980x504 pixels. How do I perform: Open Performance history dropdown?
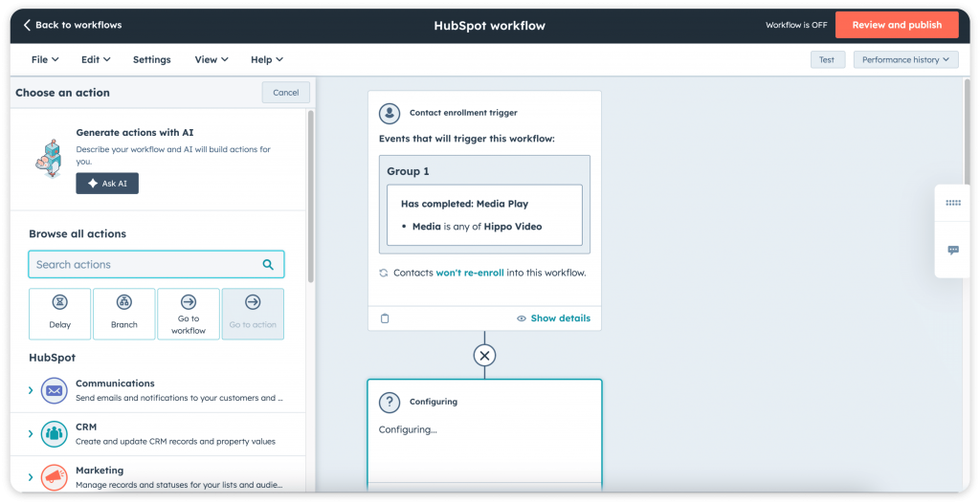click(x=905, y=60)
